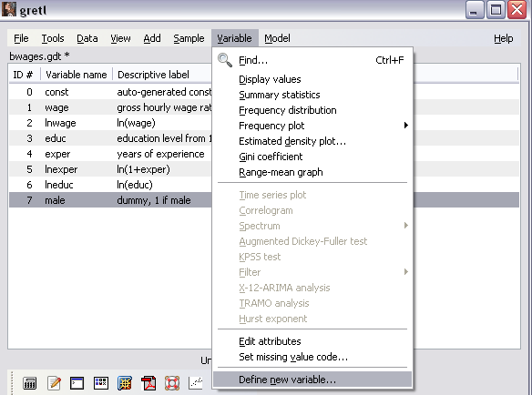
Task: Open the lifebuoy help icon
Action: (x=172, y=383)
